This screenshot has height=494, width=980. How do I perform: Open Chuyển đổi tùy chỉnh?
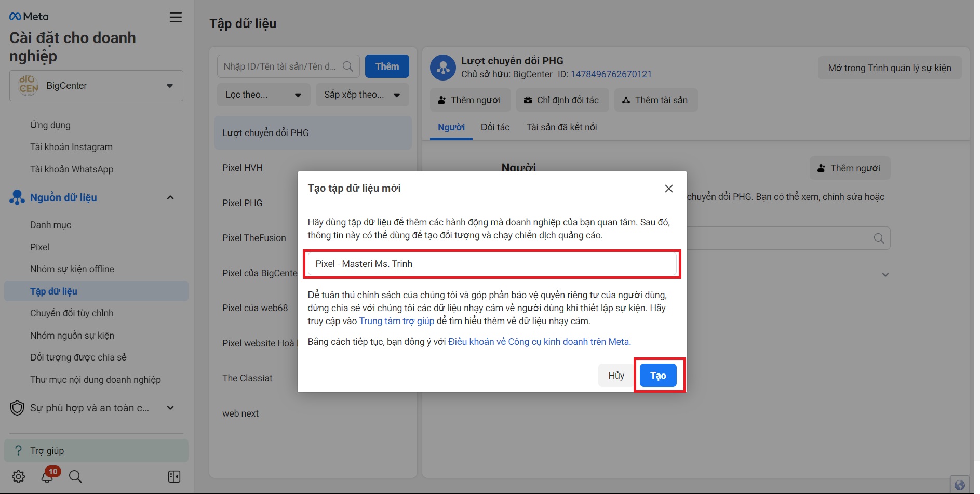coord(72,313)
